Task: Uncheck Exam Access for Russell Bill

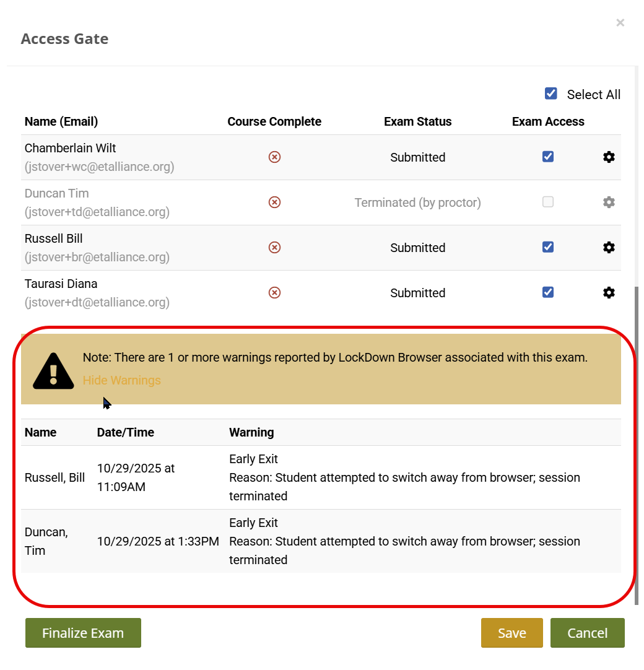Action: click(x=548, y=248)
